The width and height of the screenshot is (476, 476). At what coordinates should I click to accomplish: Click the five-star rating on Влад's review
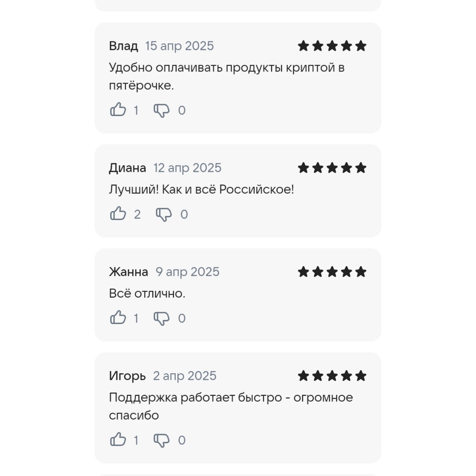332,46
